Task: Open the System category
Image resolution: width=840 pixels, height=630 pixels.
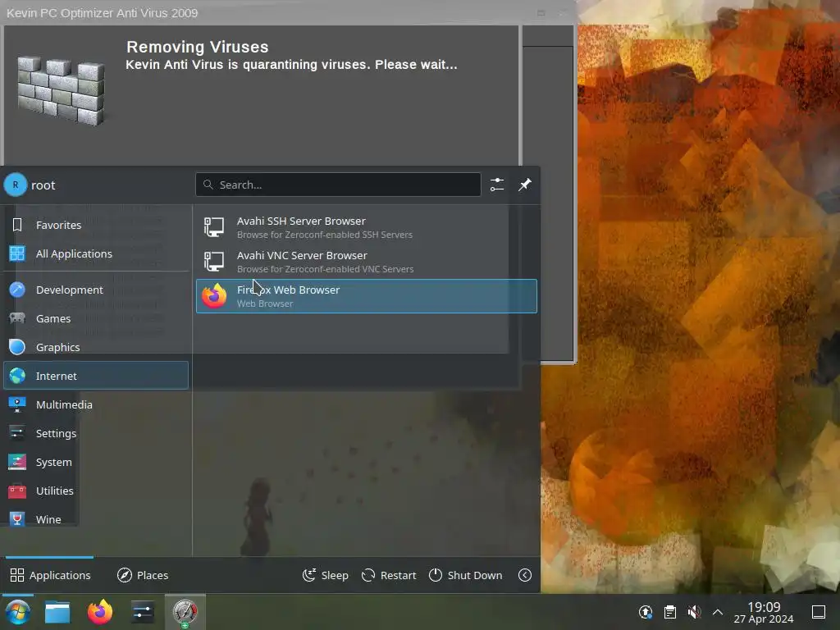Action: pos(97,462)
